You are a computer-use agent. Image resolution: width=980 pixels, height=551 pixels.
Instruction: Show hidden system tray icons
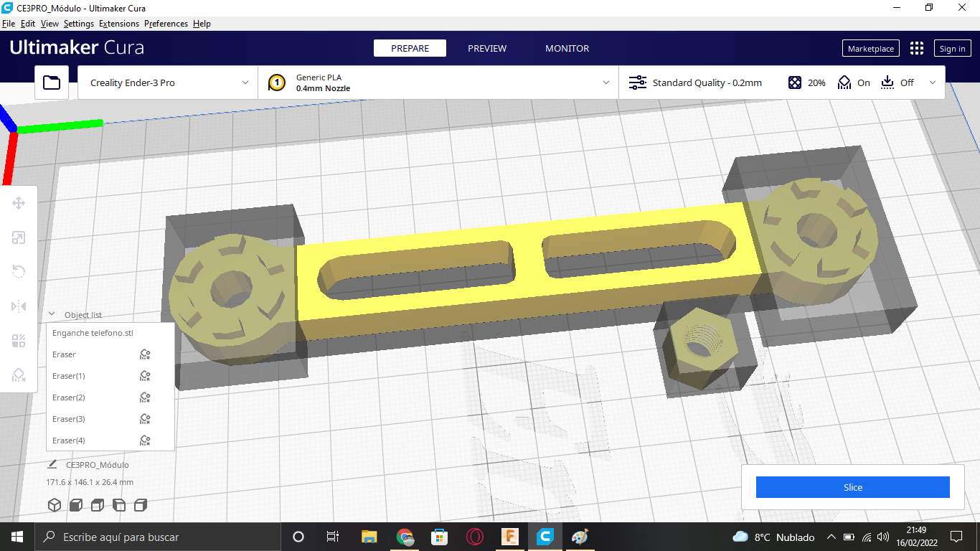click(x=831, y=537)
